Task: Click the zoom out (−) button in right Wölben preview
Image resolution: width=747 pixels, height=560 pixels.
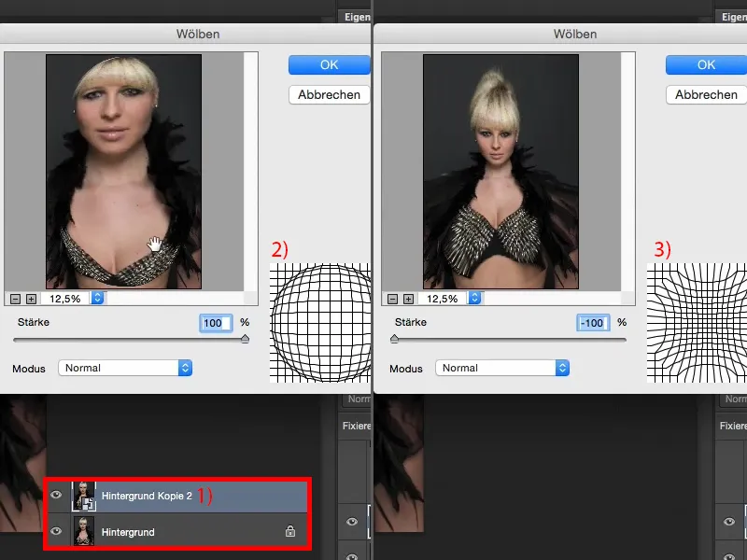Action: tap(392, 298)
